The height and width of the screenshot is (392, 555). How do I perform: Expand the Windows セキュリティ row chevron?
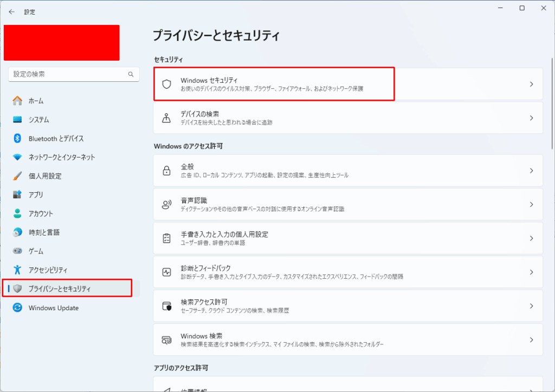click(531, 84)
